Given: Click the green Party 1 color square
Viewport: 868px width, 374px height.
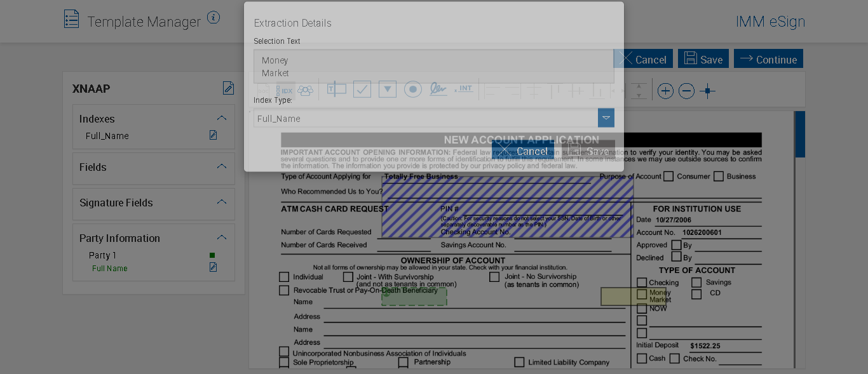Looking at the screenshot, I should (212, 255).
